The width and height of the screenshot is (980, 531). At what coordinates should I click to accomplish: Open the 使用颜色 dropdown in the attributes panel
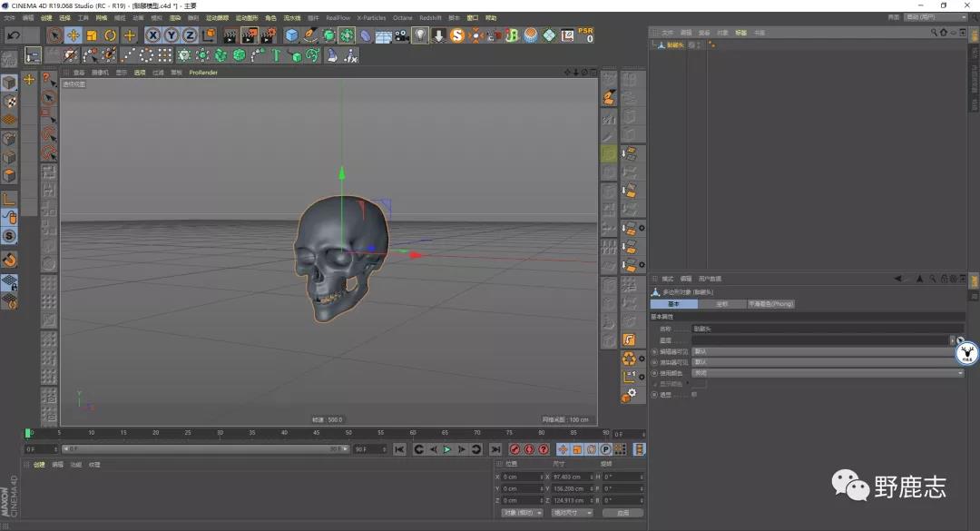pyautogui.click(x=960, y=374)
